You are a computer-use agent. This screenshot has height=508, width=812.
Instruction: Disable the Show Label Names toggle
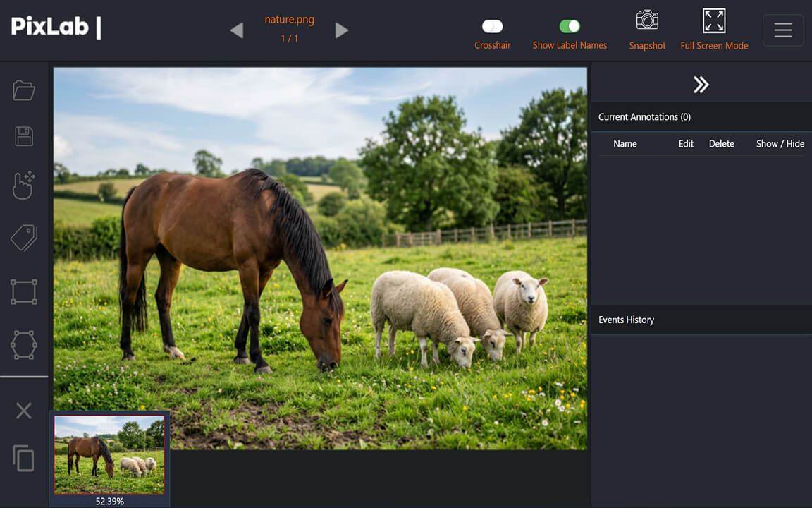pos(570,26)
